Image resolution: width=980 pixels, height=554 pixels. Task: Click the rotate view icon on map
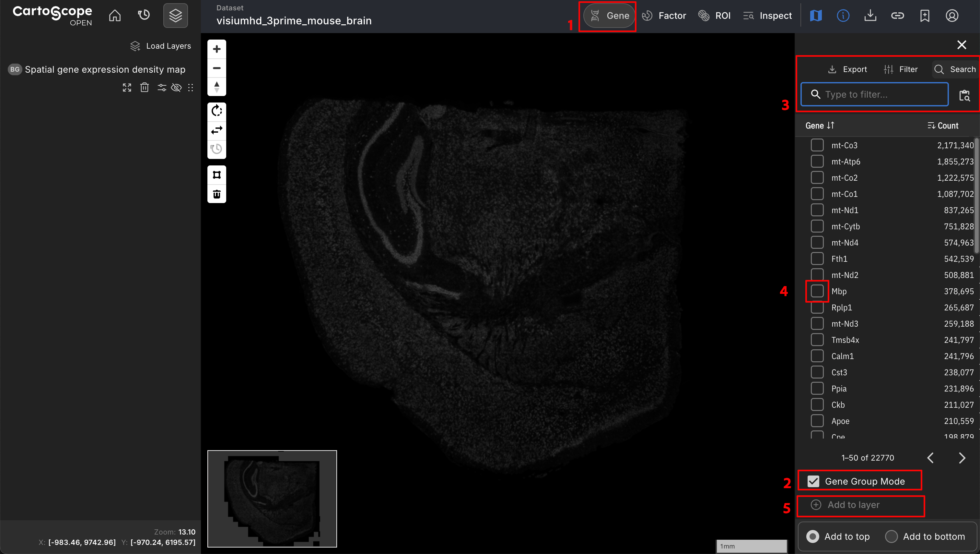[x=216, y=111]
